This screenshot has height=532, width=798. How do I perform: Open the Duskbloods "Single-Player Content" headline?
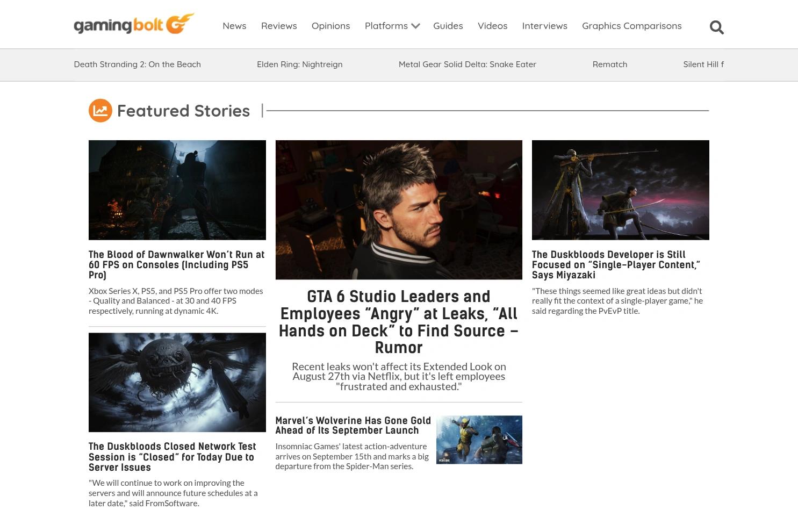(616, 264)
